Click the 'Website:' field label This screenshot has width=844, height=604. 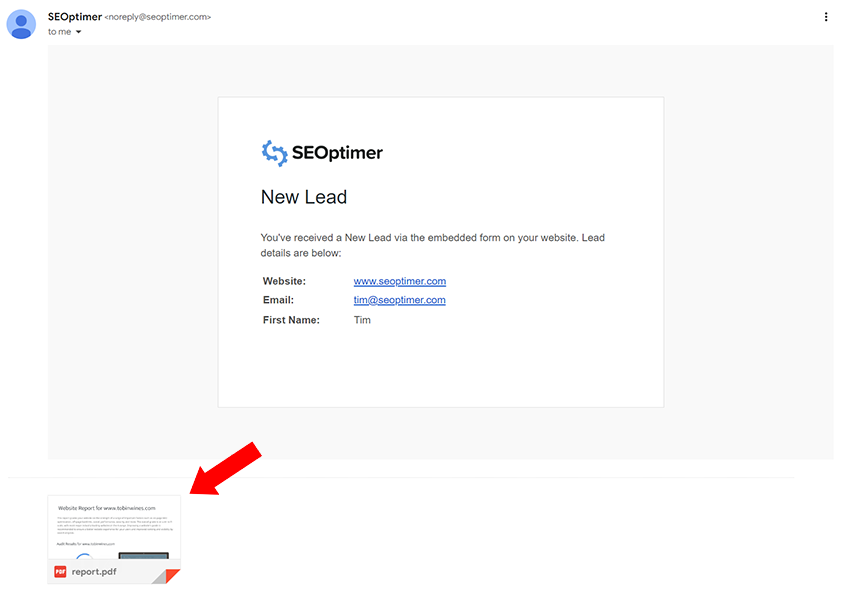point(284,281)
